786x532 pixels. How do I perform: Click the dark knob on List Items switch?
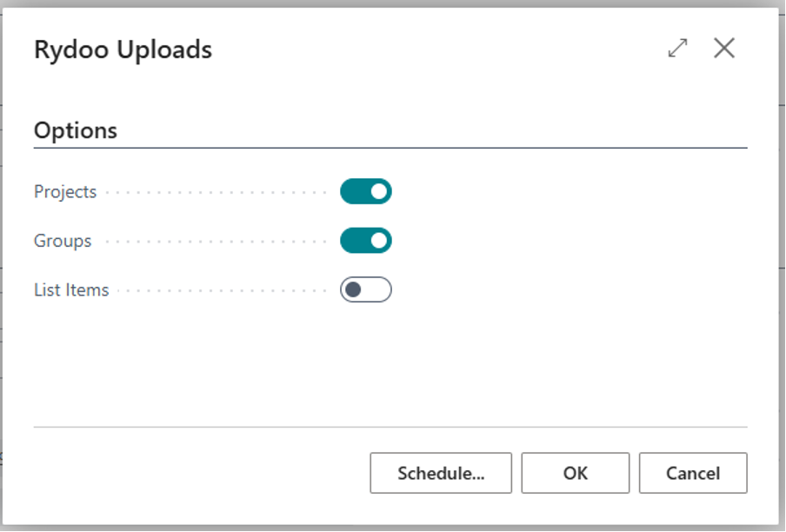pos(354,289)
